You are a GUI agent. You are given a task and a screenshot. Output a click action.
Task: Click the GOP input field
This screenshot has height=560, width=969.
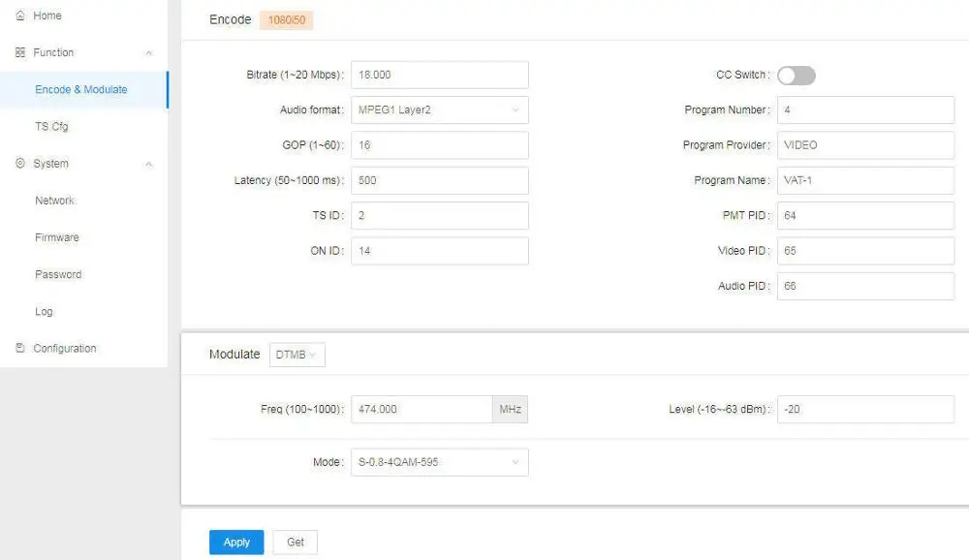pyautogui.click(x=439, y=145)
